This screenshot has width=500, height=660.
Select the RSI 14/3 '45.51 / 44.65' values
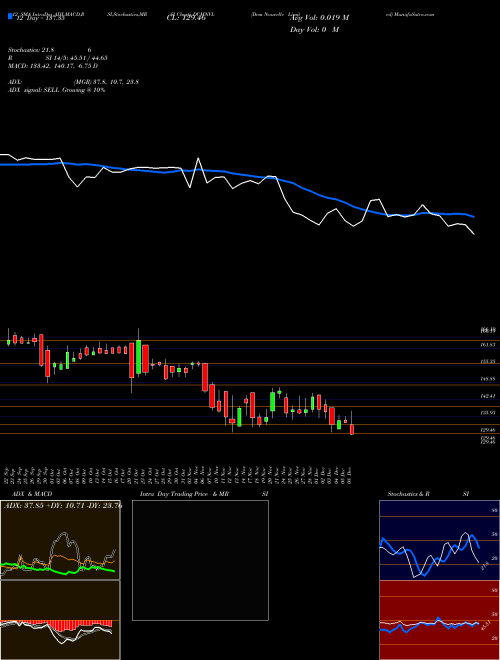pyautogui.click(x=90, y=58)
